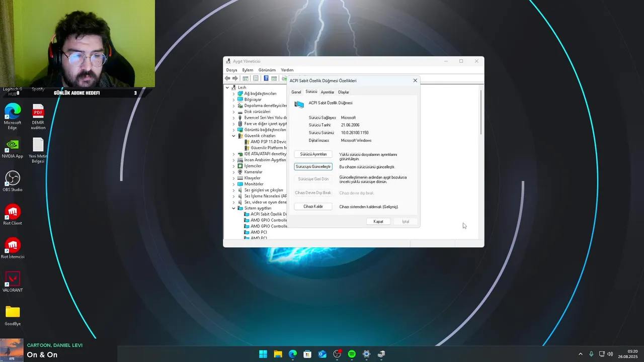
Task: Open the Görünüm menu
Action: pyautogui.click(x=267, y=70)
